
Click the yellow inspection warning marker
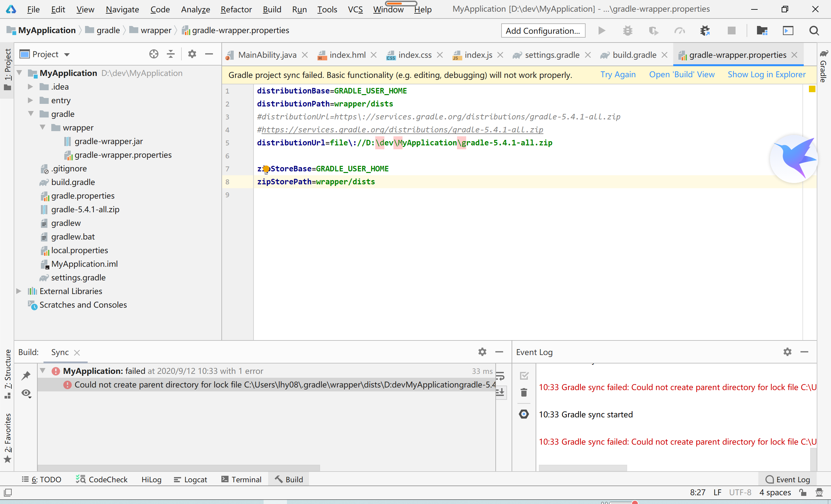tap(812, 89)
